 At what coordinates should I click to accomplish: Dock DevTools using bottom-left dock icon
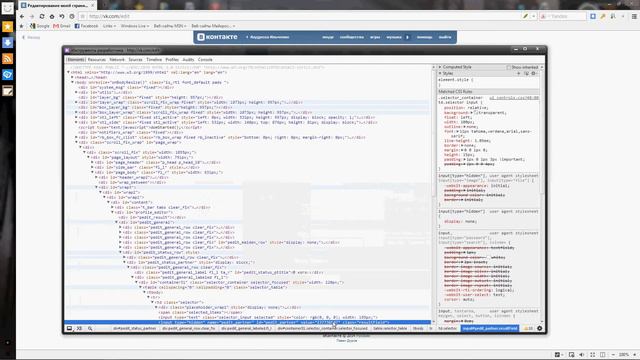(69, 328)
